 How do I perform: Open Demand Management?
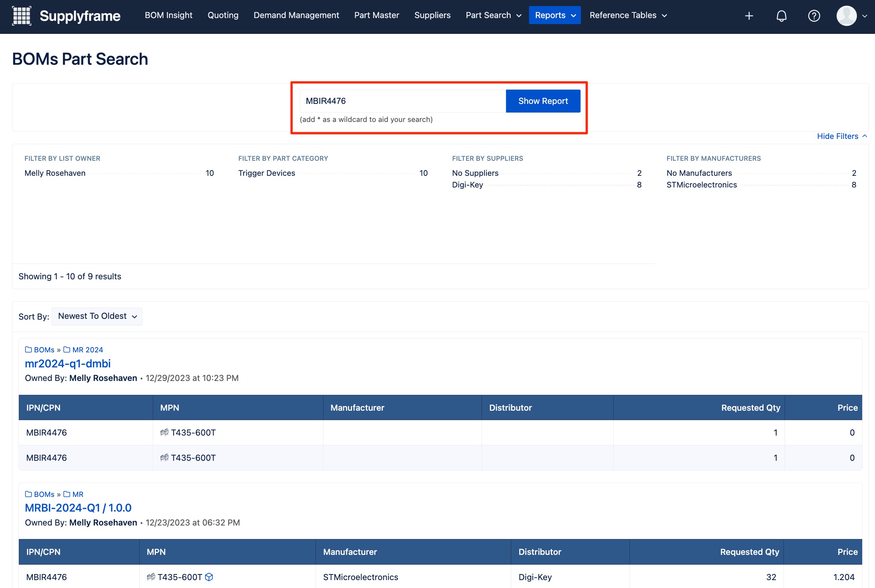[x=296, y=15]
